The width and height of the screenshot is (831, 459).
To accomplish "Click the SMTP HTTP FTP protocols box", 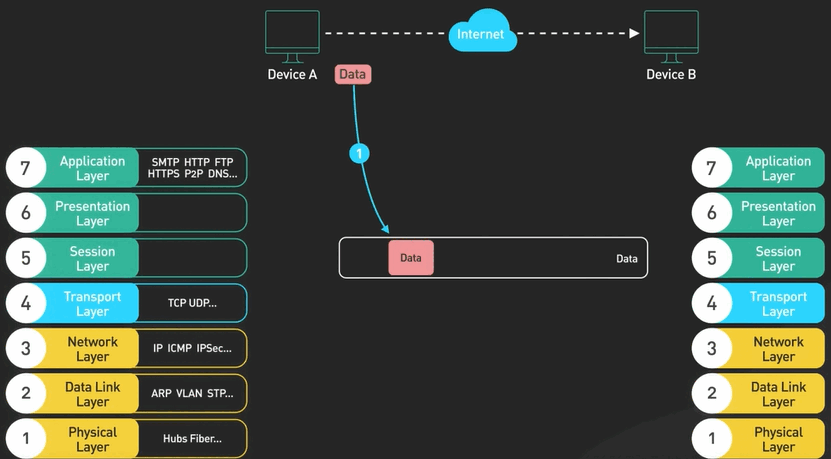I will pyautogui.click(x=192, y=168).
